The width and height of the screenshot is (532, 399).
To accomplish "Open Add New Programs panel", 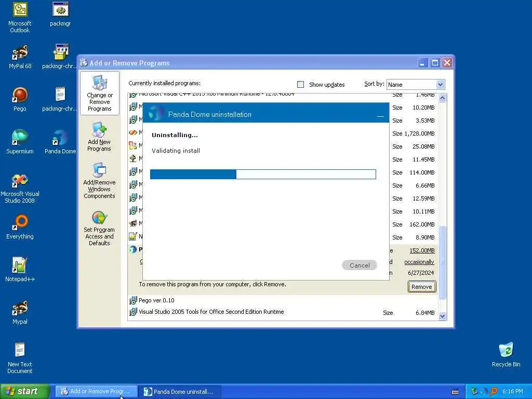I will tap(99, 137).
